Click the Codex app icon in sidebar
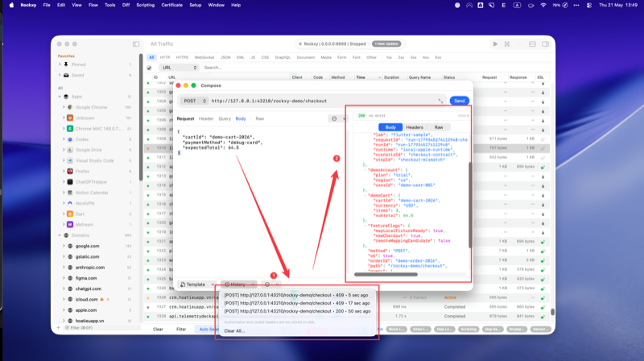Viewport: 644px width, 361px height. tap(70, 139)
